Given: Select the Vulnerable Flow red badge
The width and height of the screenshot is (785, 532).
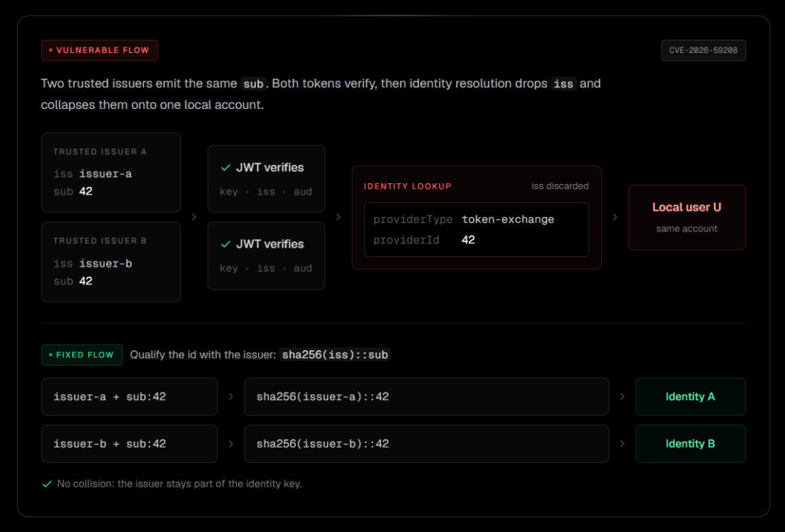Looking at the screenshot, I should point(100,51).
